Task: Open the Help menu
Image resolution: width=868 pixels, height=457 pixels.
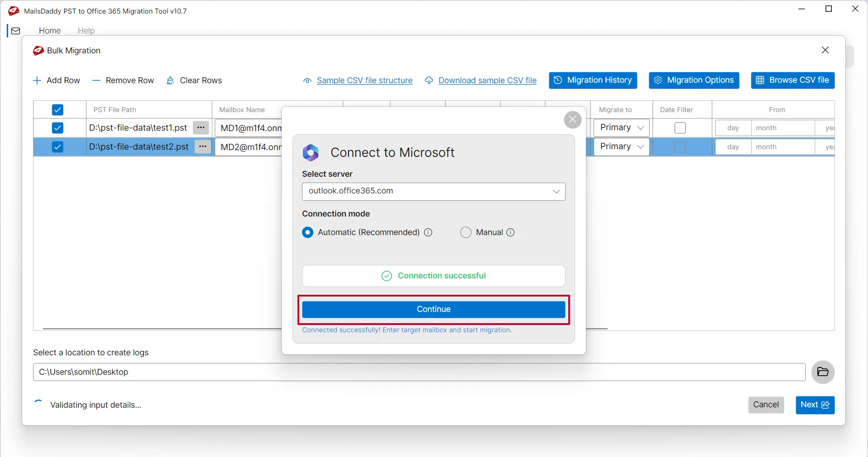Action: coord(86,31)
